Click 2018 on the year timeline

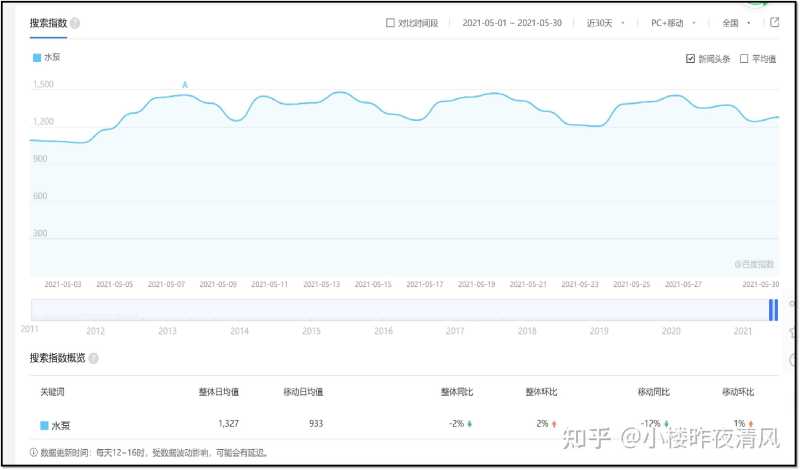tap(527, 331)
